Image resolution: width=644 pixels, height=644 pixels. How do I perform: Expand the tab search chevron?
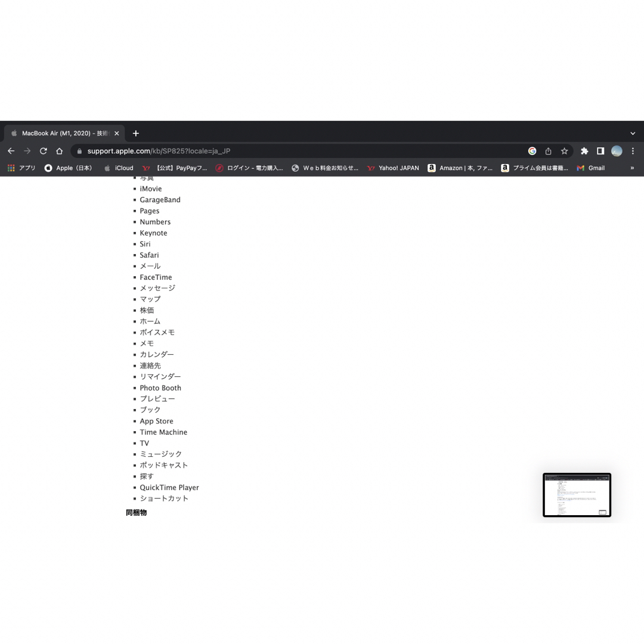click(x=633, y=134)
